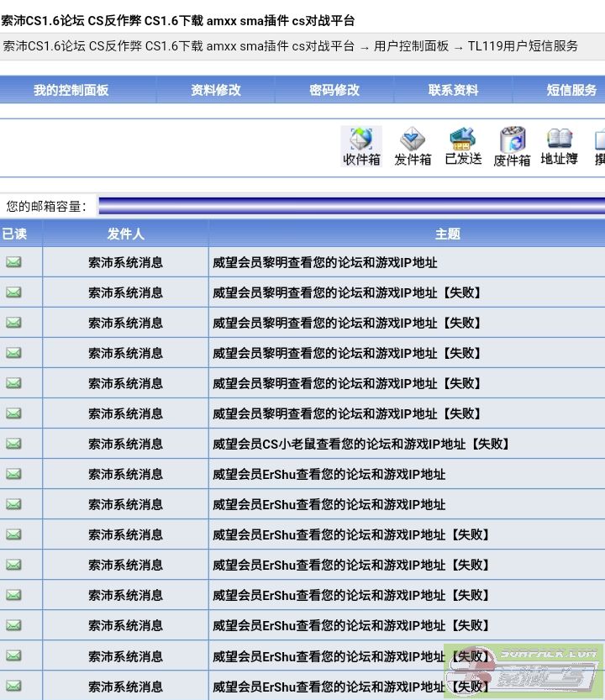605x700 pixels.
Task: Click the mailbox capacity bar
Action: pos(351,206)
